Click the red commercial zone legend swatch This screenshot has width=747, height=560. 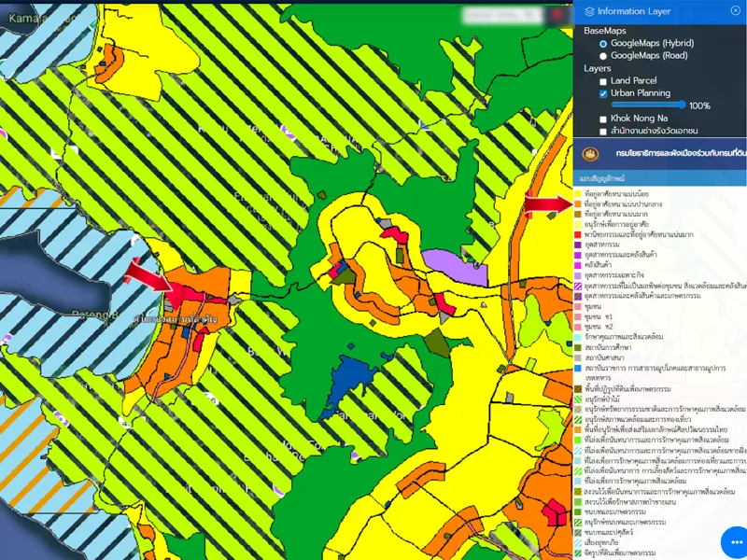[579, 233]
